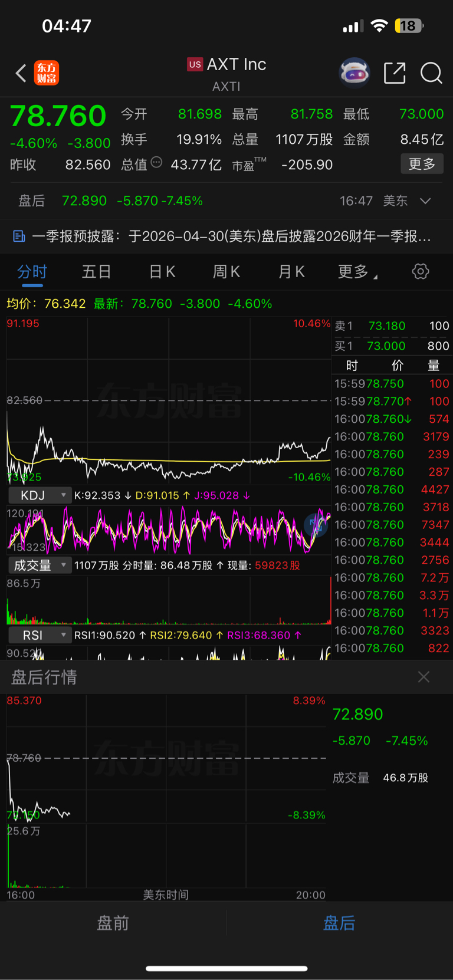
Task: Open the KDJ indicator dropdown
Action: [40, 495]
